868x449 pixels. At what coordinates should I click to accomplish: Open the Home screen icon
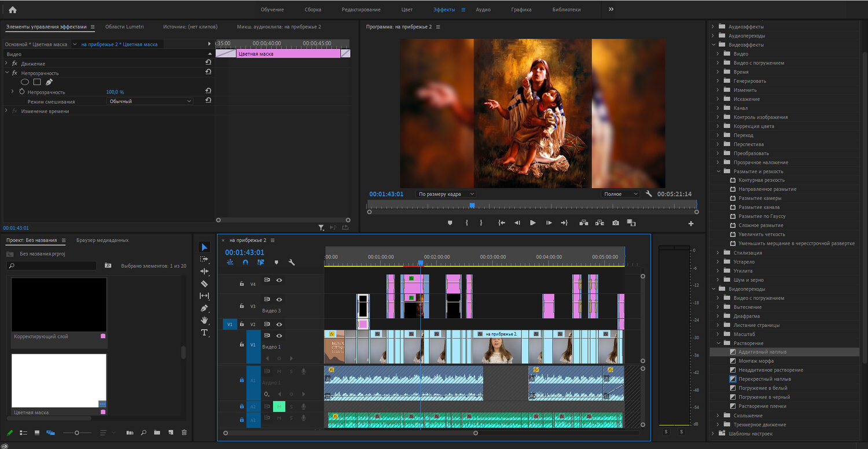pos(13,9)
